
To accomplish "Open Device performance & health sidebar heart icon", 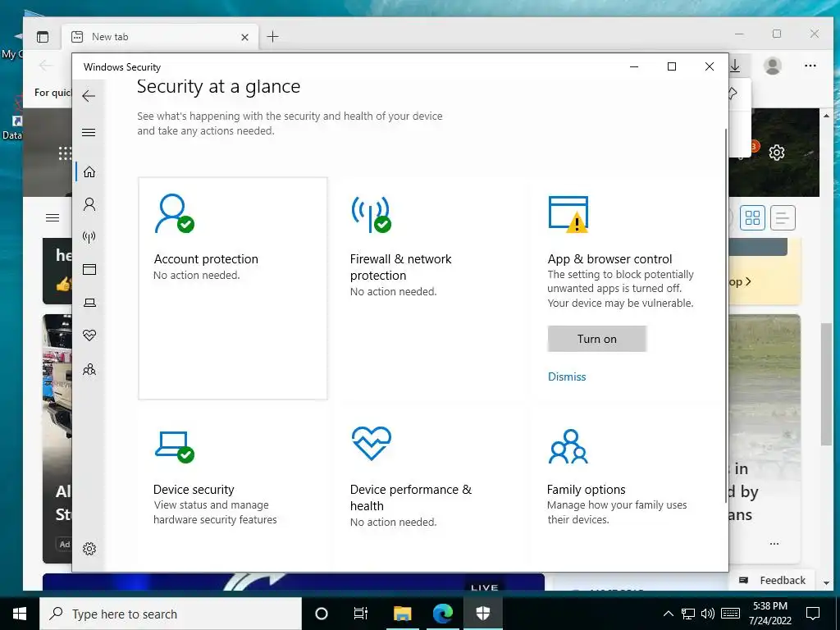I will coord(89,336).
